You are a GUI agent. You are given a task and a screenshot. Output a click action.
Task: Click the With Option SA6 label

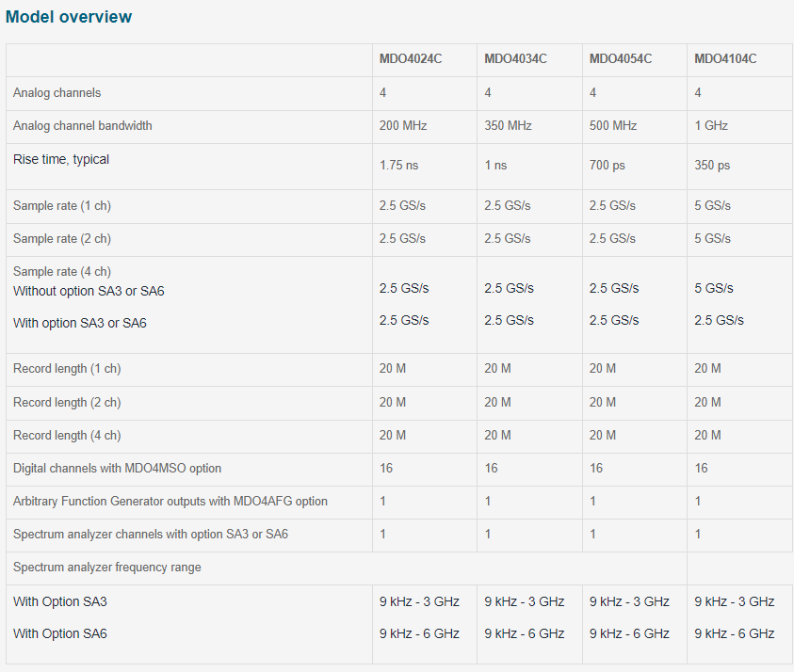point(60,633)
